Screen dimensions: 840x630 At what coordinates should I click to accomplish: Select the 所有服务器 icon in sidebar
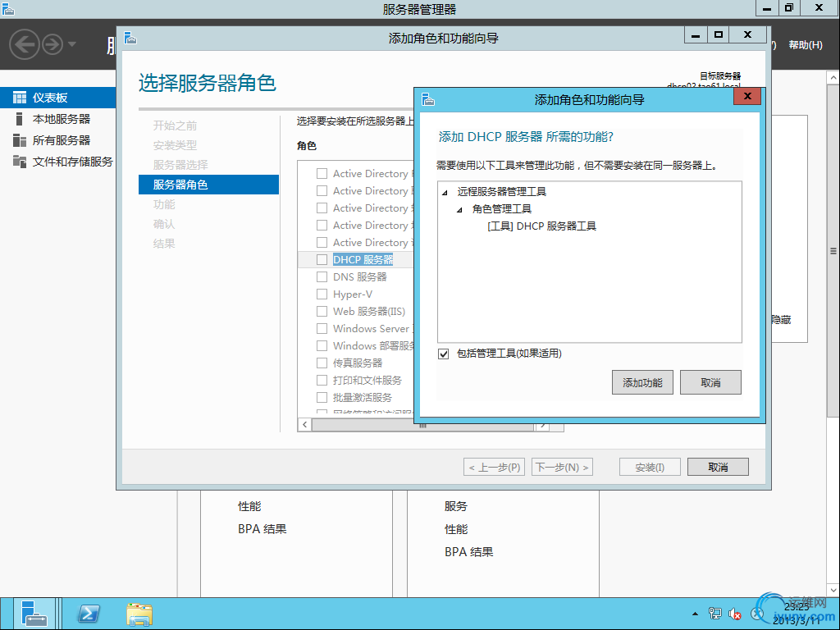[20, 140]
